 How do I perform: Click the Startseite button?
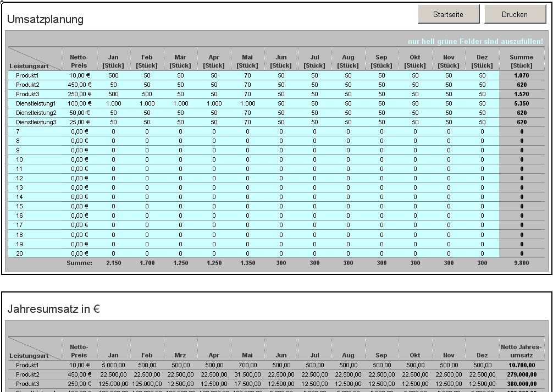click(449, 14)
